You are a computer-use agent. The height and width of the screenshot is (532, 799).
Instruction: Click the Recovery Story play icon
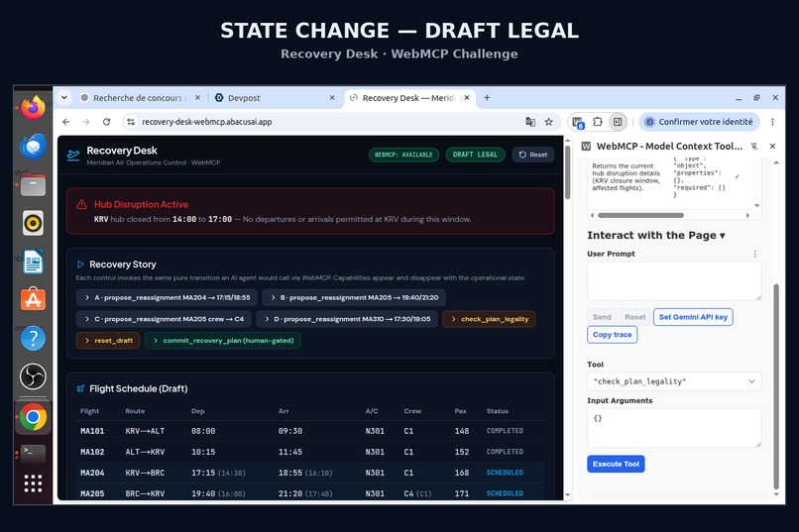click(80, 265)
